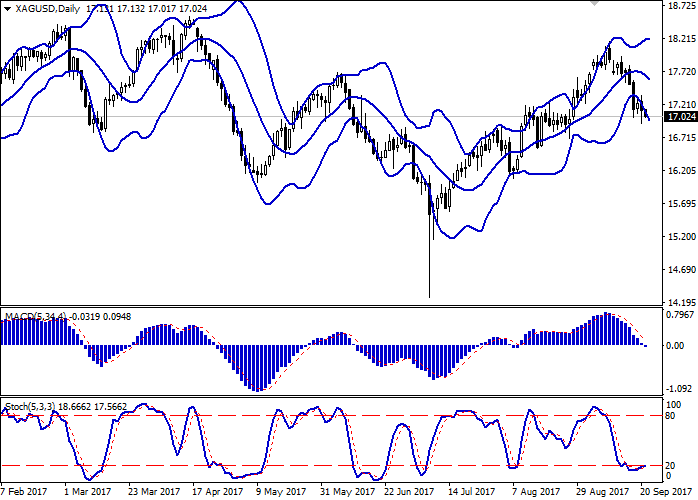Click the 15.200 price scale value
Image resolution: width=698 pixels, height=500 pixels.
(x=682, y=236)
